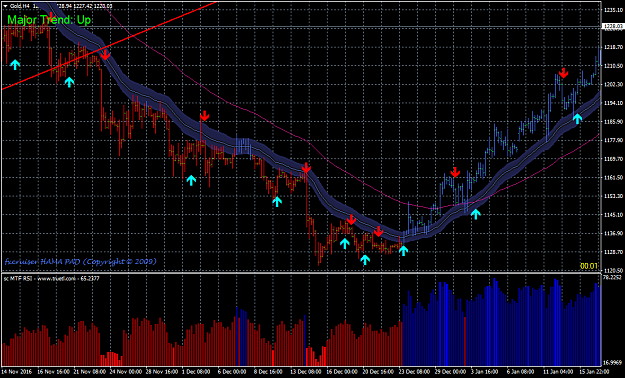The image size is (625, 378).
Task: Select the red sell arrow at 13 Dec spike
Action: tap(306, 168)
